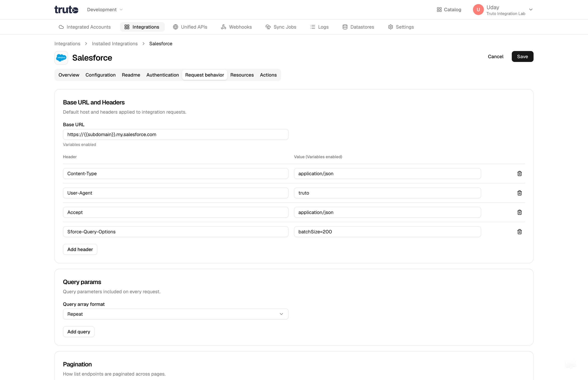588x380 pixels.
Task: Edit the Accept header name field
Action: 176,212
